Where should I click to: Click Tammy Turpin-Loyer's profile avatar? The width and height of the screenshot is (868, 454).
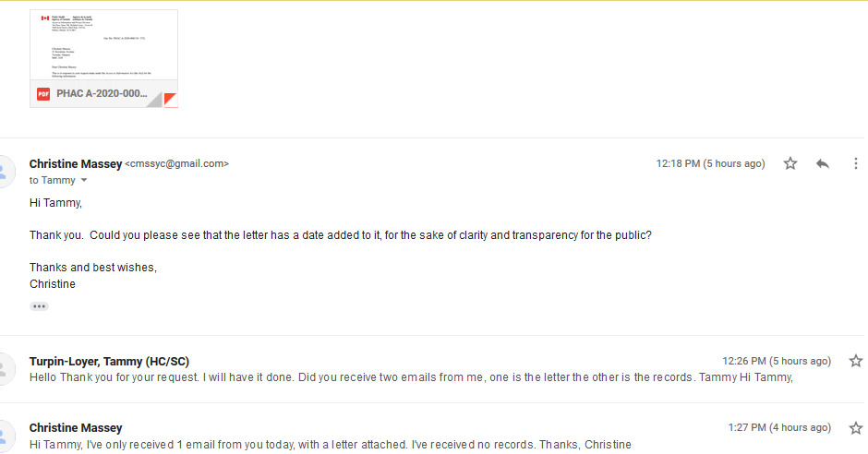pos(5,369)
